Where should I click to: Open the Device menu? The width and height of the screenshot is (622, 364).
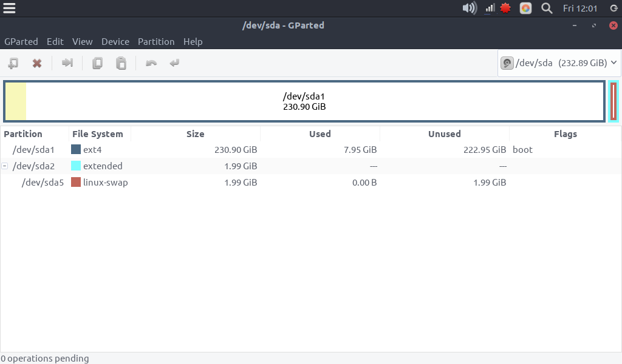click(115, 42)
